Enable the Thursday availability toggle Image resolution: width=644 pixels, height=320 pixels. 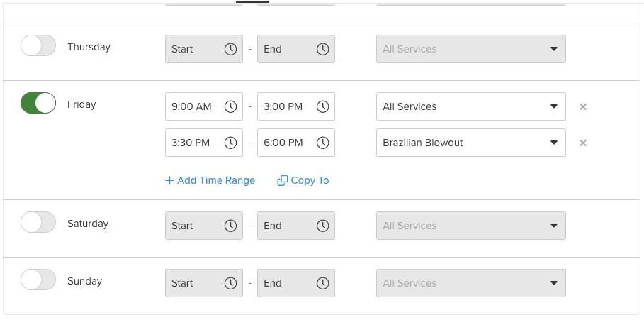click(x=38, y=46)
